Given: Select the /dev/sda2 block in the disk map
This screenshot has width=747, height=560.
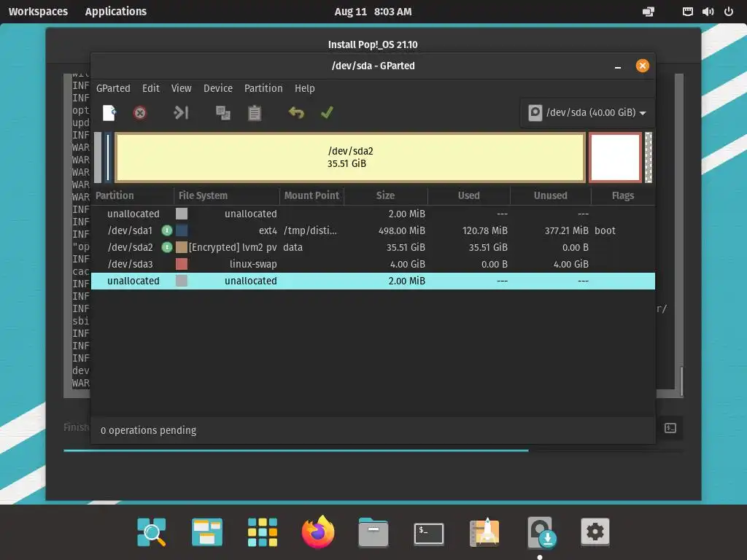Looking at the screenshot, I should click(x=350, y=157).
